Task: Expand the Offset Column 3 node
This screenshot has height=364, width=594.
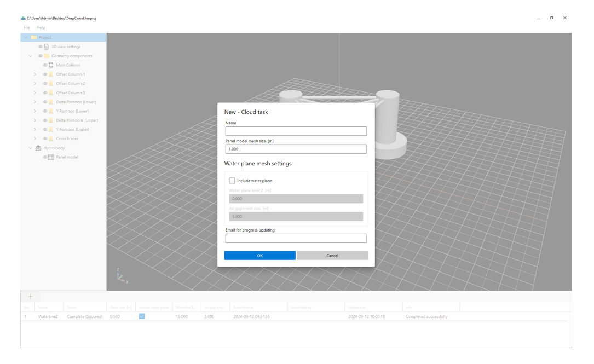Action: pyautogui.click(x=35, y=93)
